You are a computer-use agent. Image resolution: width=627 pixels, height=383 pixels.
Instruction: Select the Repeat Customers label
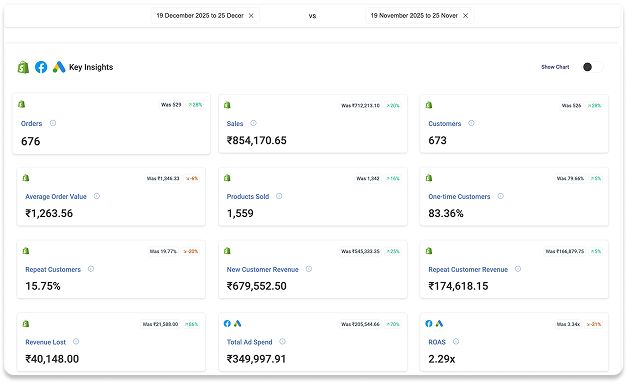[53, 269]
